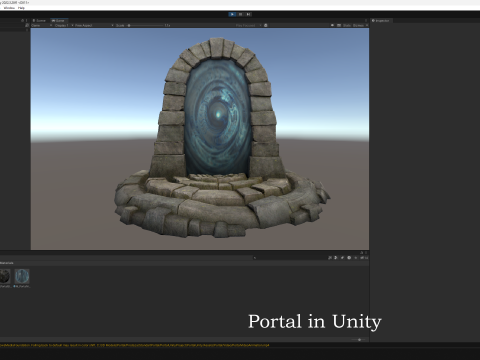Open the Help menu
Viewport: 480px width, 360px height.
pyautogui.click(x=21, y=8)
